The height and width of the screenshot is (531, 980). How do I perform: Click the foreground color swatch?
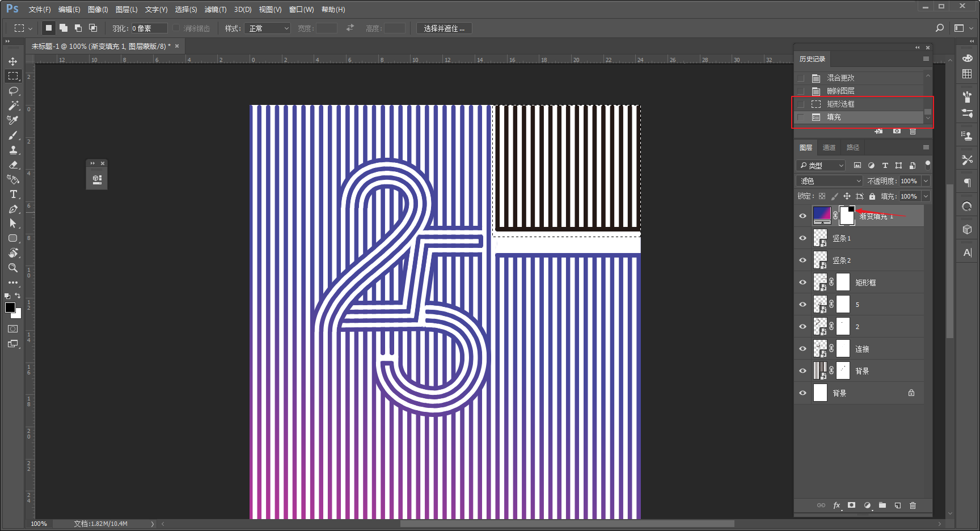[x=10, y=307]
